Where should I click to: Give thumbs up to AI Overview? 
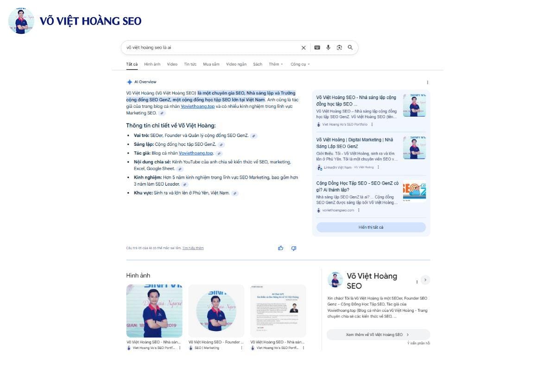click(280, 248)
